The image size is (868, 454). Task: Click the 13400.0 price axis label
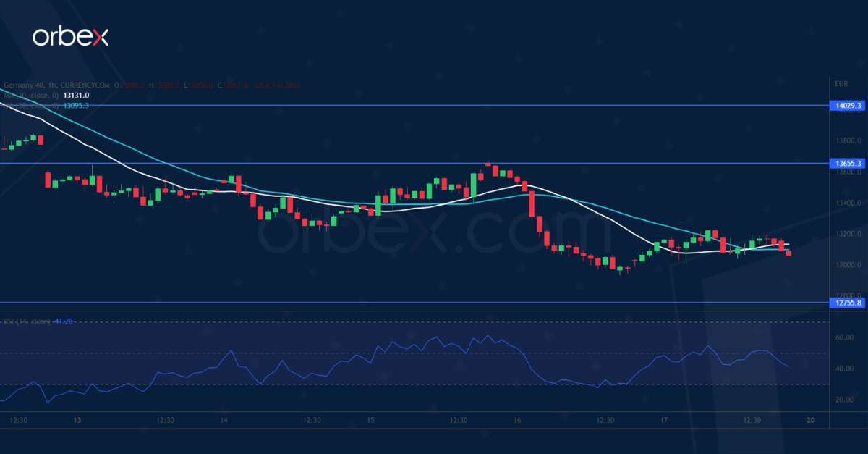pos(847,203)
